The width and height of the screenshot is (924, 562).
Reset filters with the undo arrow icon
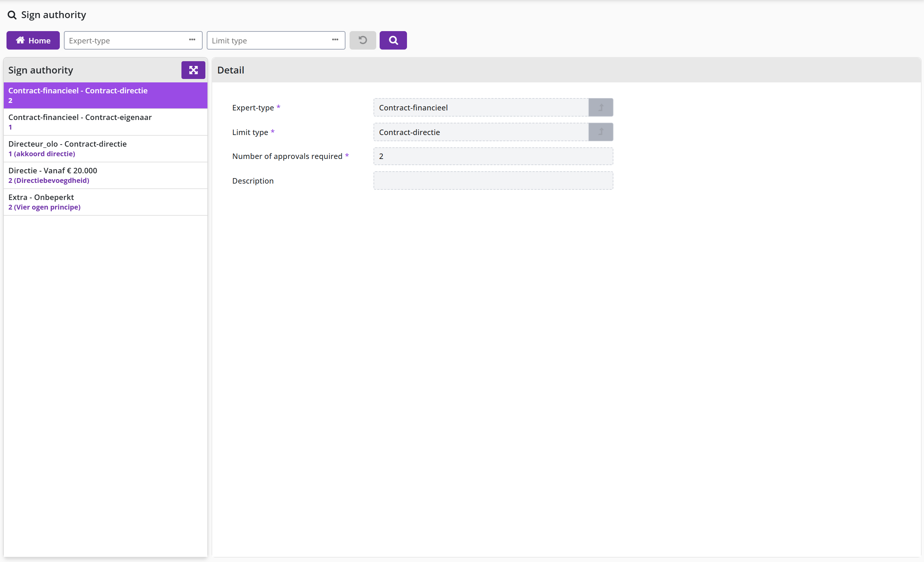[363, 41]
